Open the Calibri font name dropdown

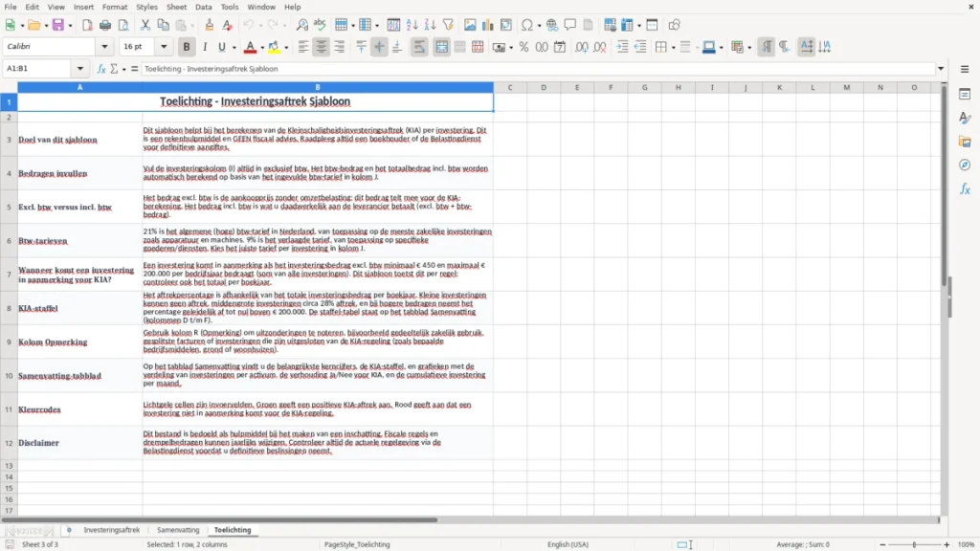pos(104,46)
